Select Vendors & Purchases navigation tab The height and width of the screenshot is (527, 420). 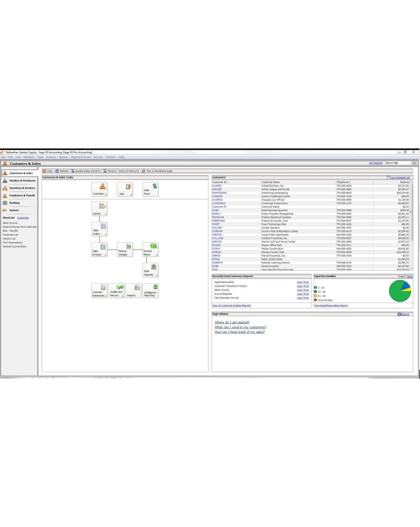pos(19,181)
